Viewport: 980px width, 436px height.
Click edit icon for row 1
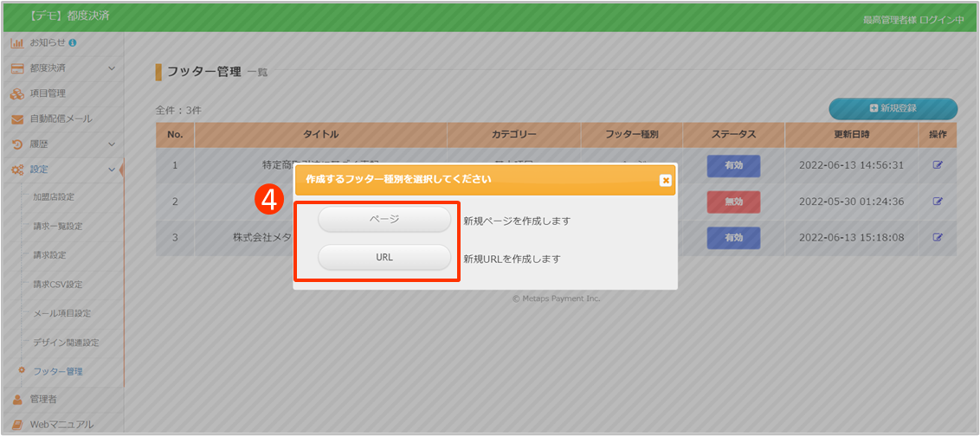938,164
